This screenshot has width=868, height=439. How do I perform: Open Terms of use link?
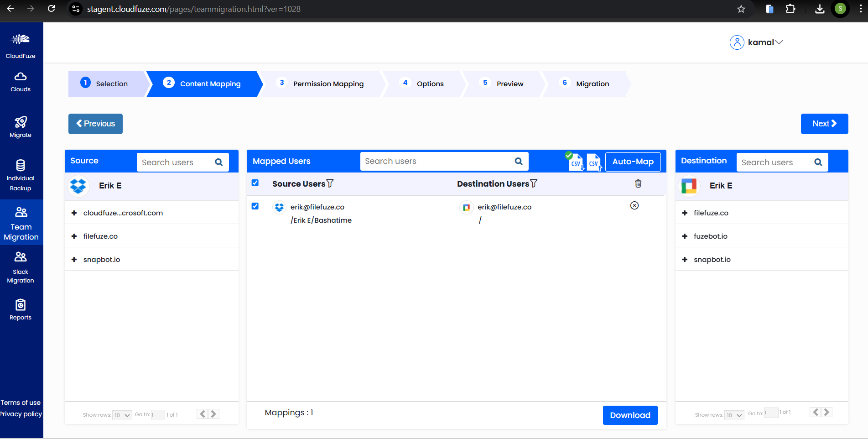coord(21,402)
